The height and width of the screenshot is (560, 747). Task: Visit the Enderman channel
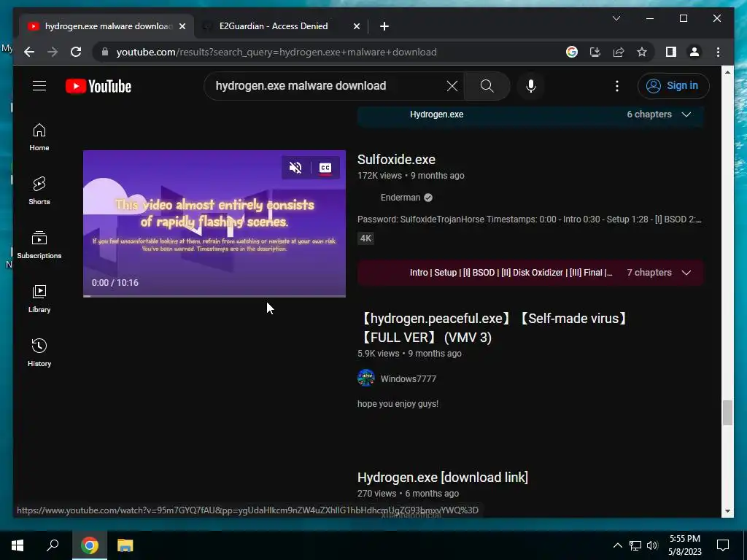click(400, 198)
